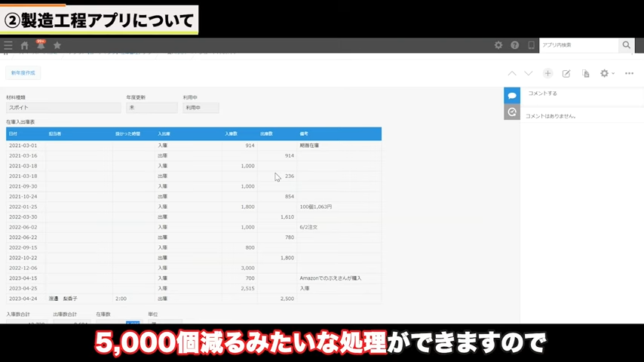The height and width of the screenshot is (362, 644).
Task: Click the 在庫数 label
Action: coord(103,314)
